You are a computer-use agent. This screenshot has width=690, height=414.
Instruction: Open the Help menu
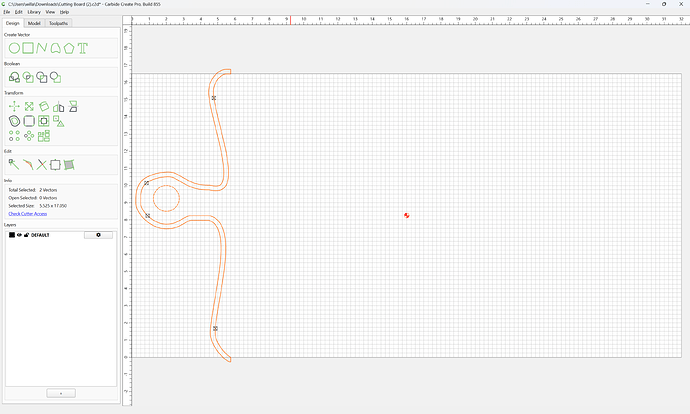pos(64,12)
